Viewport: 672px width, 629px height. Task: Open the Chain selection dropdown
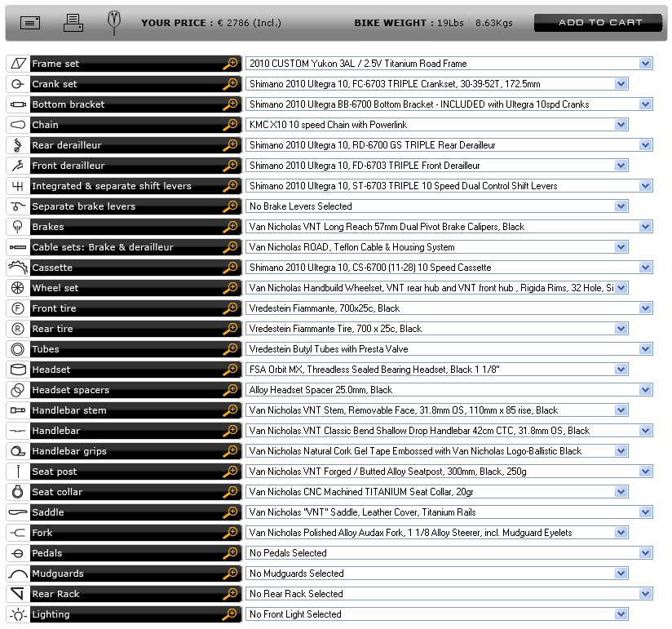[621, 125]
